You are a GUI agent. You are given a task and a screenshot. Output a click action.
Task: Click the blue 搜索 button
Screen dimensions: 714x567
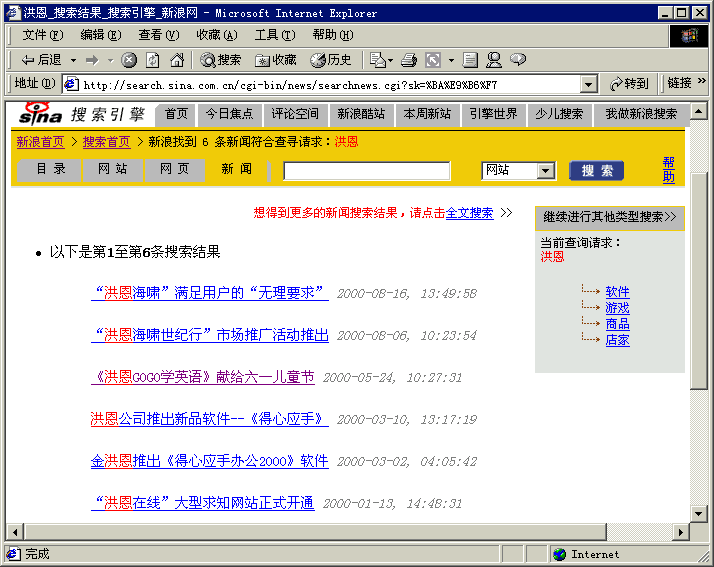point(597,171)
